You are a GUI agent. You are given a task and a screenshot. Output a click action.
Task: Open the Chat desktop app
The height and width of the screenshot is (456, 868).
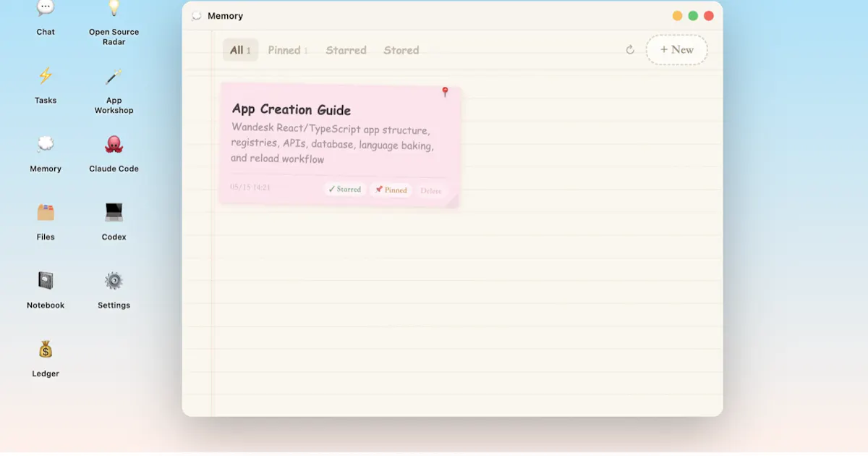click(x=46, y=9)
